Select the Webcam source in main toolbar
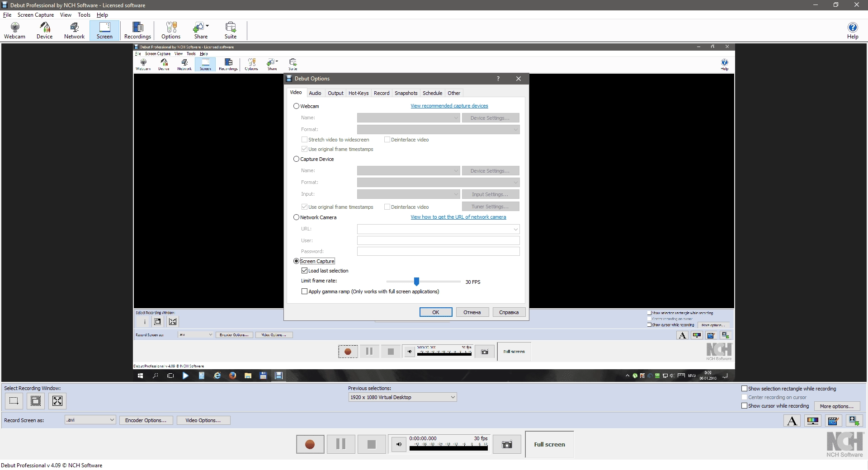 click(15, 31)
